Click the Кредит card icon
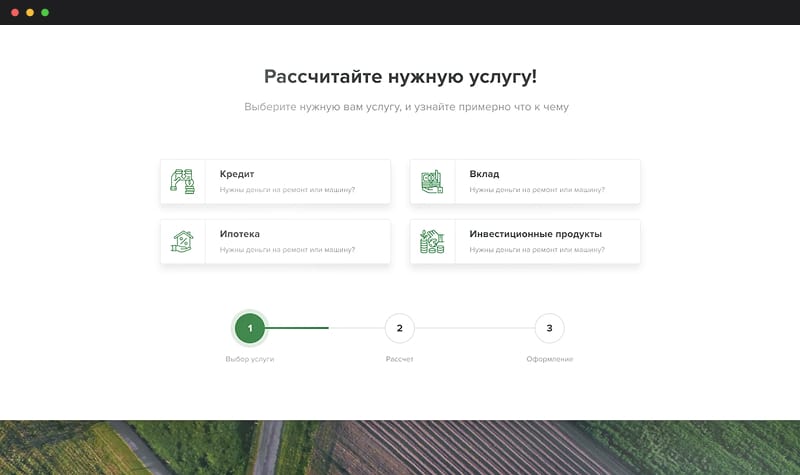This screenshot has height=475, width=800. coord(182,181)
